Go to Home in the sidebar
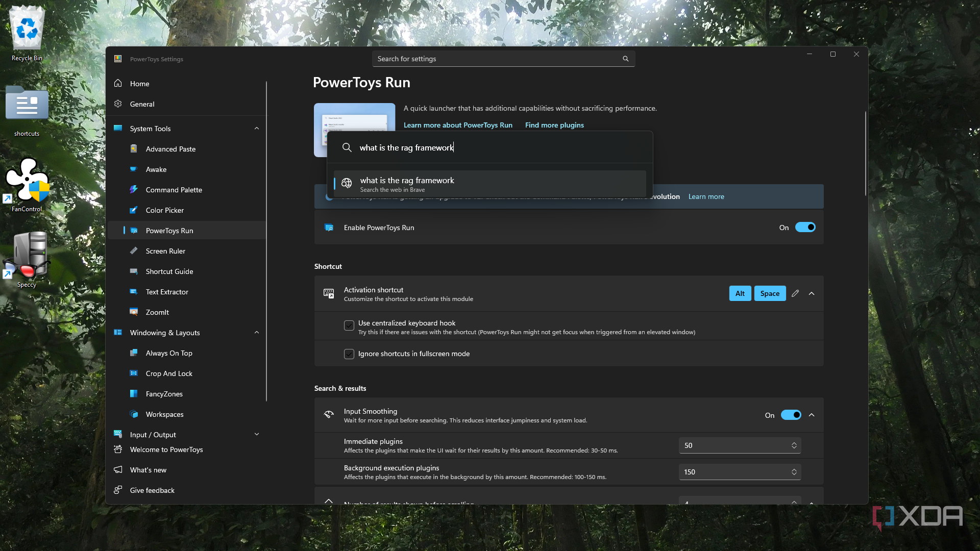This screenshot has width=980, height=551. [187, 84]
